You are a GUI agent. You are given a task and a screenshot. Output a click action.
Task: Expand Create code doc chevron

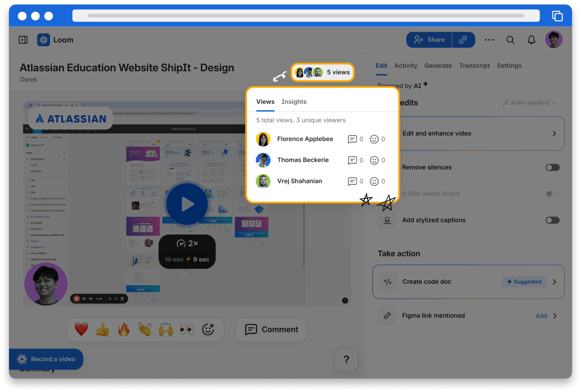[x=554, y=282]
